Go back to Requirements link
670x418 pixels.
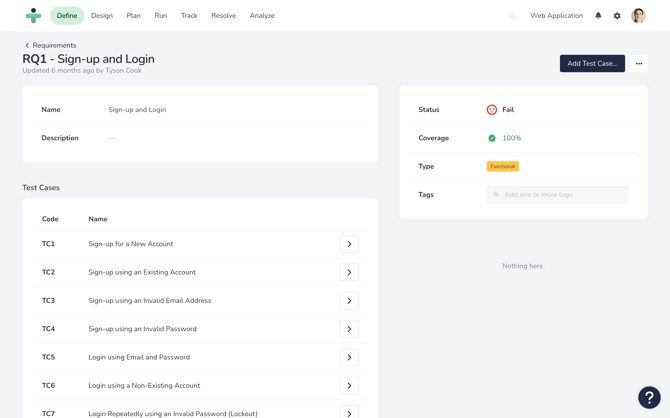click(51, 45)
